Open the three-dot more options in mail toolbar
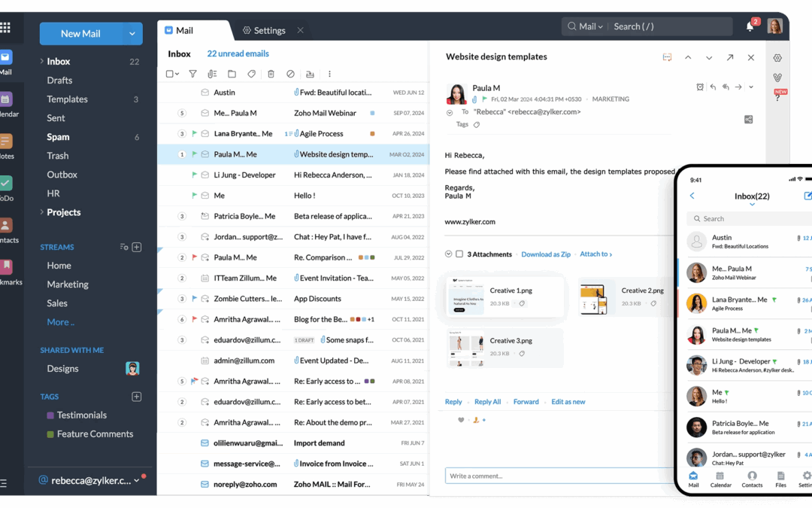This screenshot has width=812, height=508. pos(329,74)
